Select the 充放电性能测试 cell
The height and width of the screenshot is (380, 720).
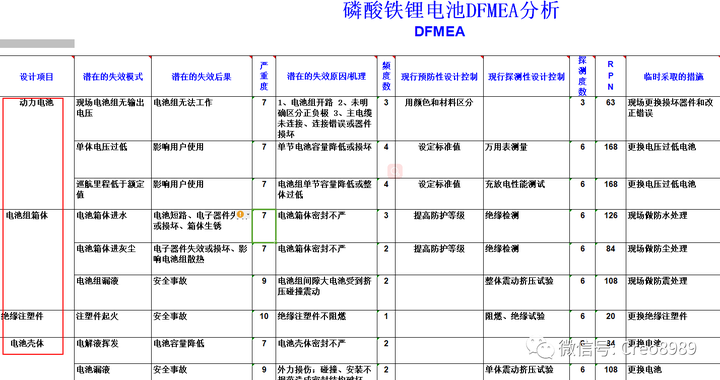[x=526, y=194]
